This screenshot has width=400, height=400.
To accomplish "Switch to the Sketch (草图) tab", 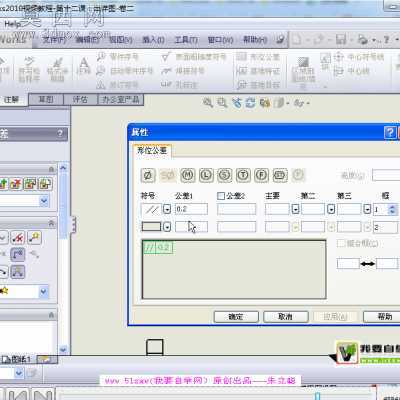I will 46,99.
